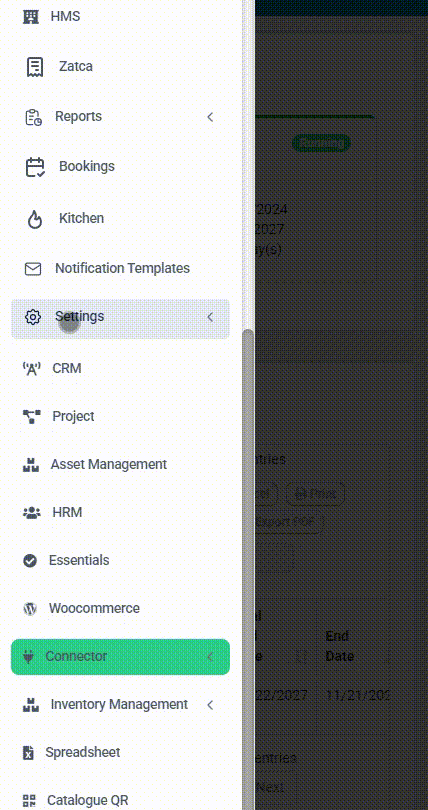
Task: Click the Zatca receipt icon
Action: tap(35, 67)
